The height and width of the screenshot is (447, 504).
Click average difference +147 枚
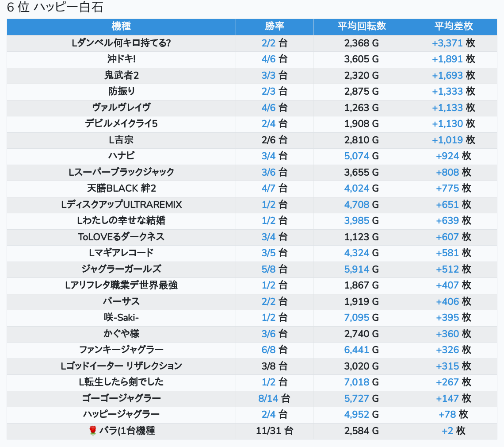[x=454, y=398]
